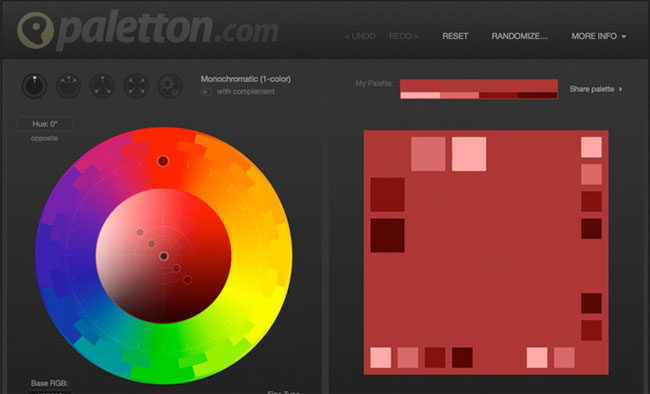
Task: Click the UNDO menu item
Action: [360, 36]
